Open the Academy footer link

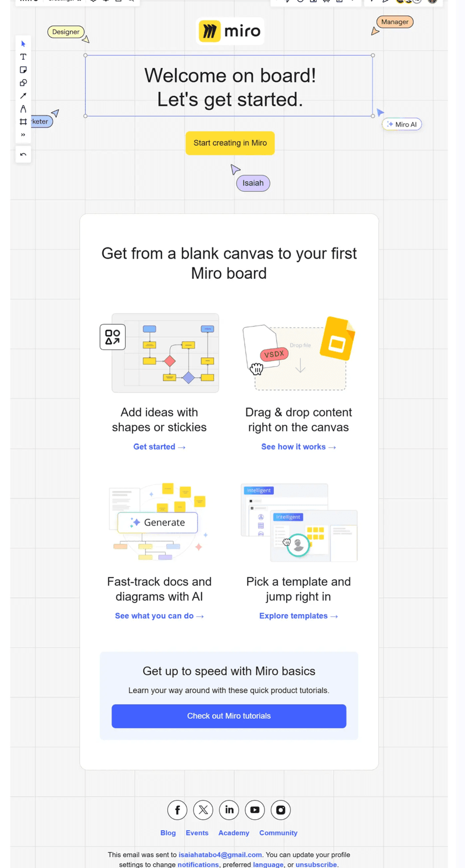pyautogui.click(x=234, y=833)
